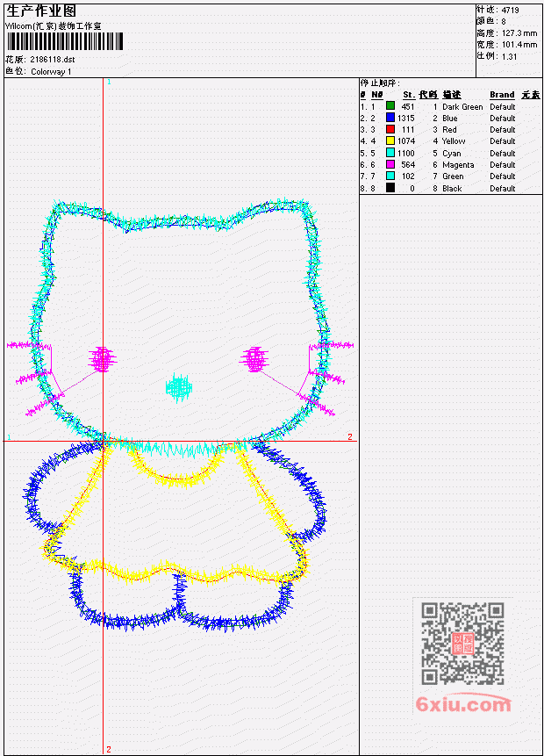This screenshot has width=544, height=756.
Task: Click the scale value 1.31
Action: pos(509,56)
